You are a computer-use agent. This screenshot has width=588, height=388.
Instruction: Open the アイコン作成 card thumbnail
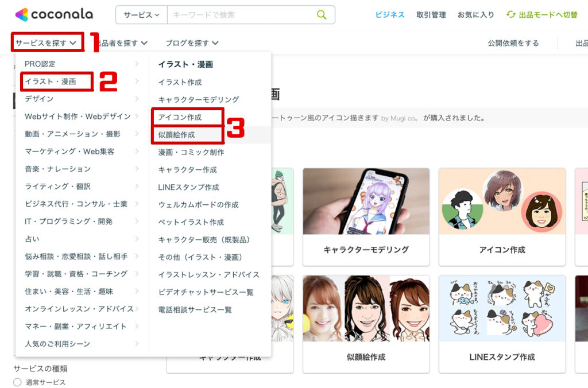click(502, 201)
